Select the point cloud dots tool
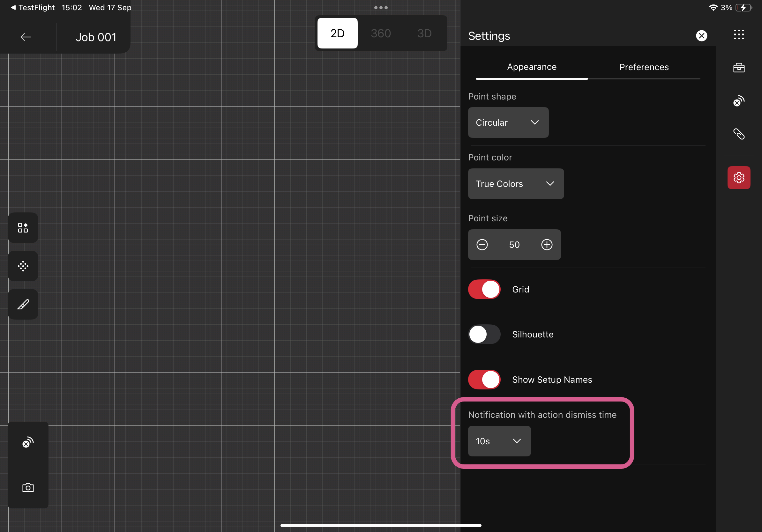Screen dimensions: 762x532 [x=23, y=266]
